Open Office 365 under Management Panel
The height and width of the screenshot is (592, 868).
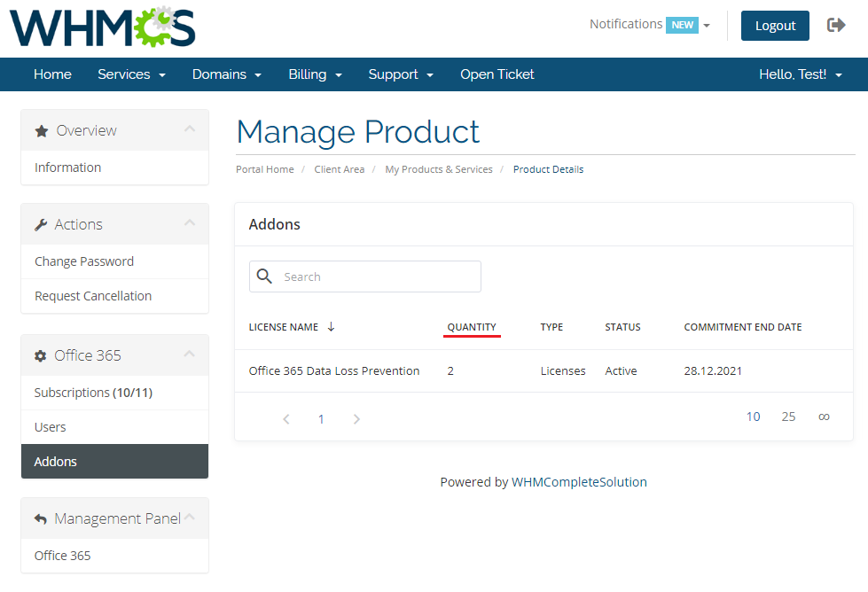pyautogui.click(x=114, y=556)
